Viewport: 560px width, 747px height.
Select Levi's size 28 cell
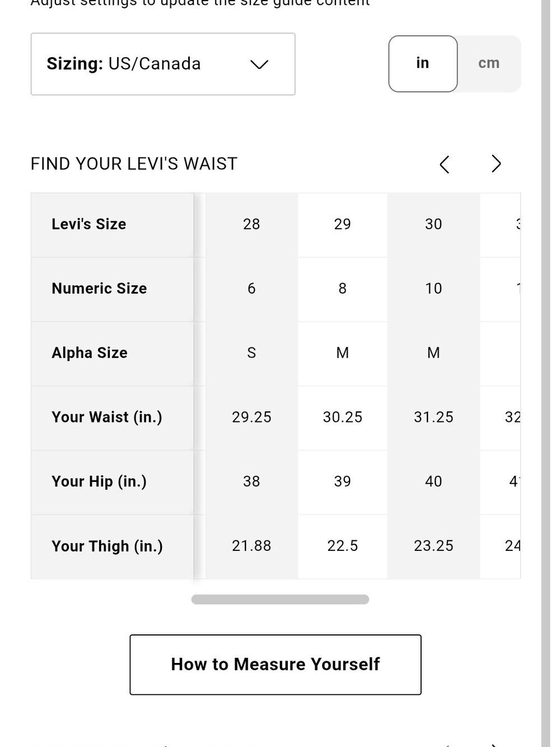pos(251,225)
